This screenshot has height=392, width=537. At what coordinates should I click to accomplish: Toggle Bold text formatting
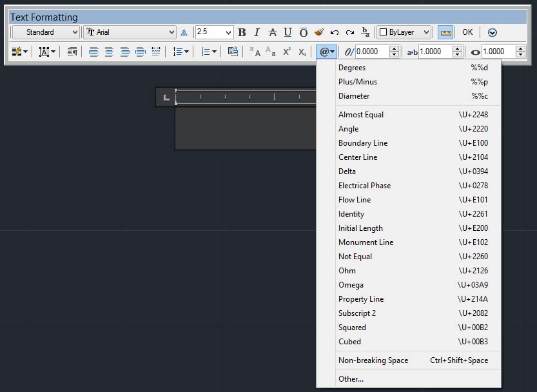coord(242,32)
